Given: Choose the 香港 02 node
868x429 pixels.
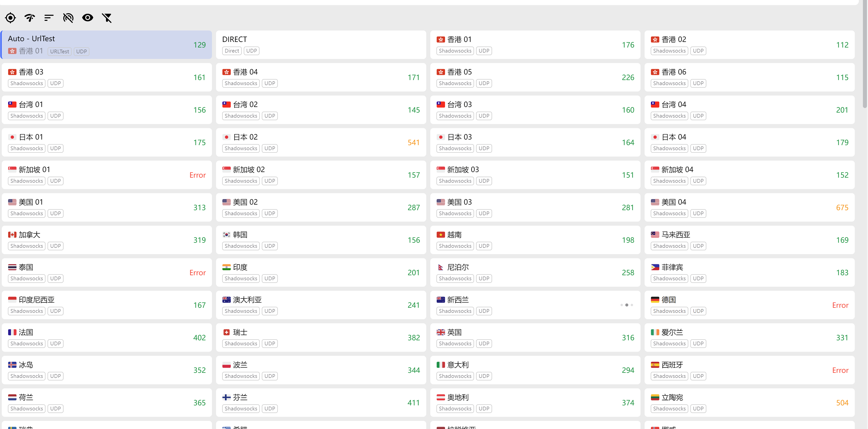Looking at the screenshot, I should coord(749,45).
